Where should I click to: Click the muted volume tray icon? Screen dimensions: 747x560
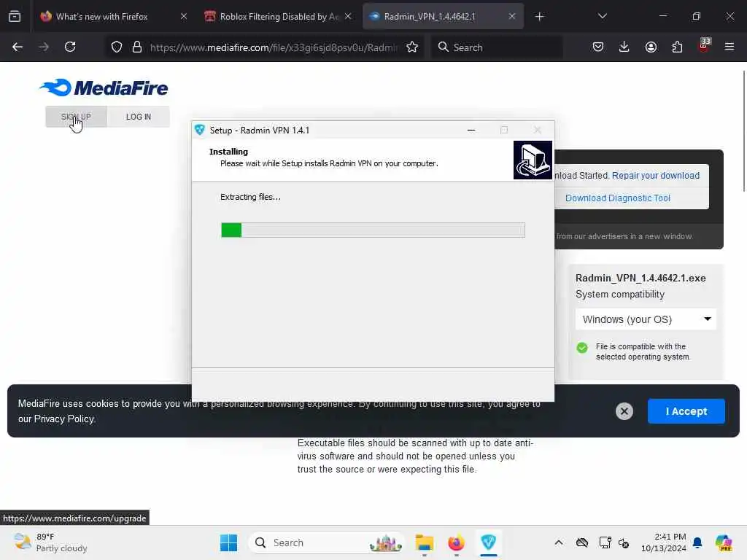coord(624,542)
